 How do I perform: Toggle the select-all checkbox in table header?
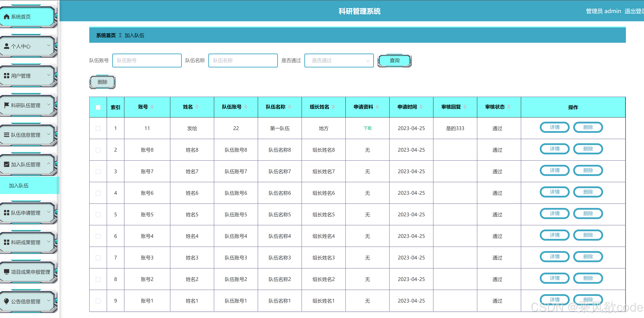(98, 107)
